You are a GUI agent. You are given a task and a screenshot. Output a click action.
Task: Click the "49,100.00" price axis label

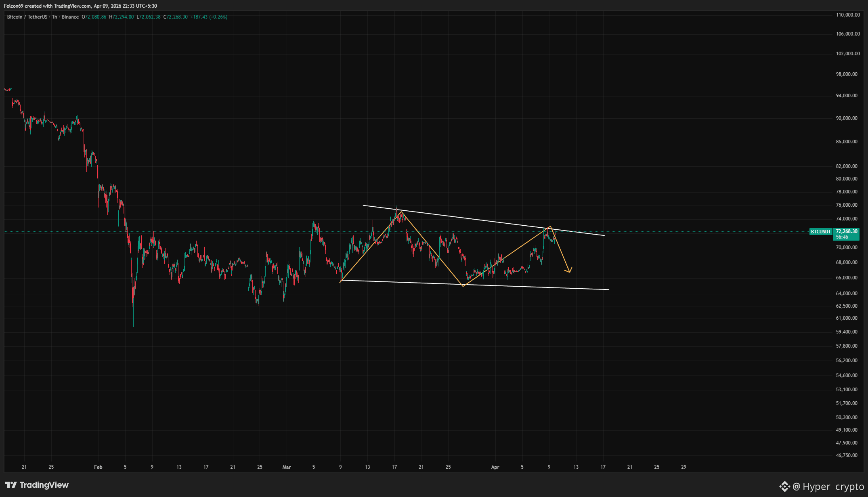point(847,430)
